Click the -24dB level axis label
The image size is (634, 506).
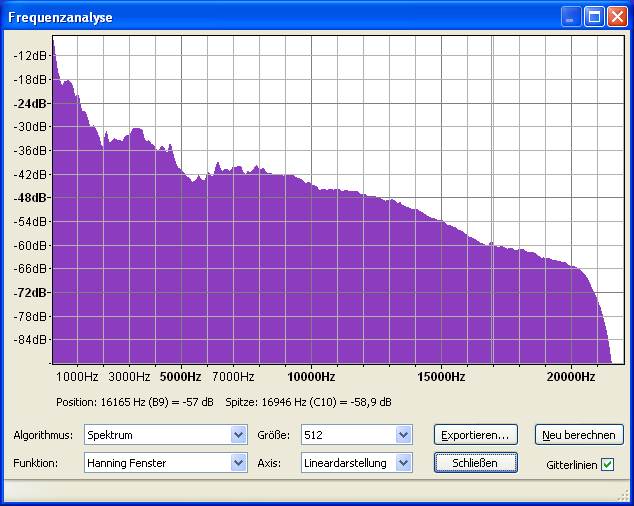[30, 103]
